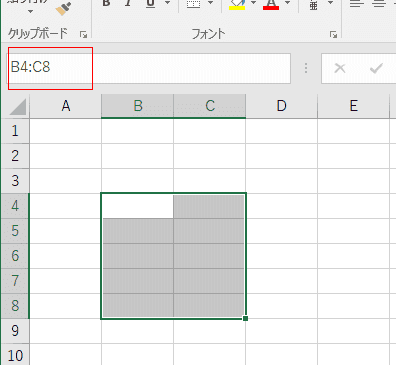Image resolution: width=396 pixels, height=365 pixels.
Task: Toggle Underline formatting
Action: [150, 4]
